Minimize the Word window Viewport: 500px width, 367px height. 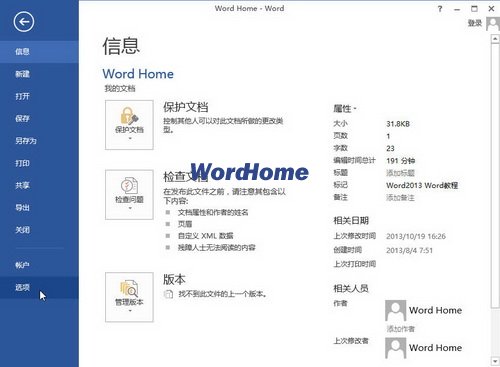[x=457, y=9]
